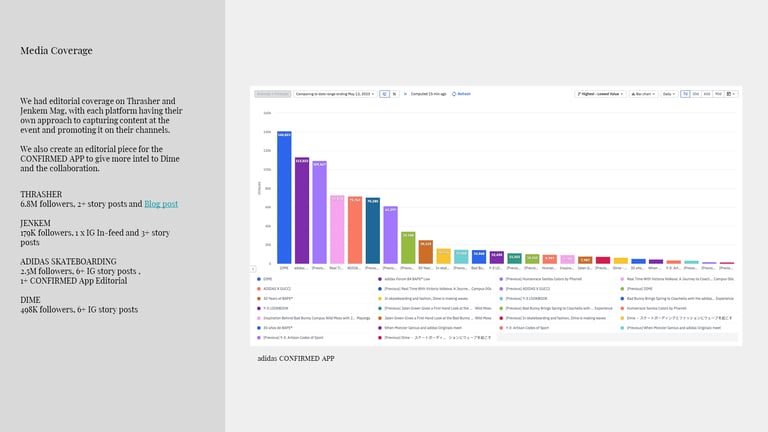Select the 7d time range tab

685,94
